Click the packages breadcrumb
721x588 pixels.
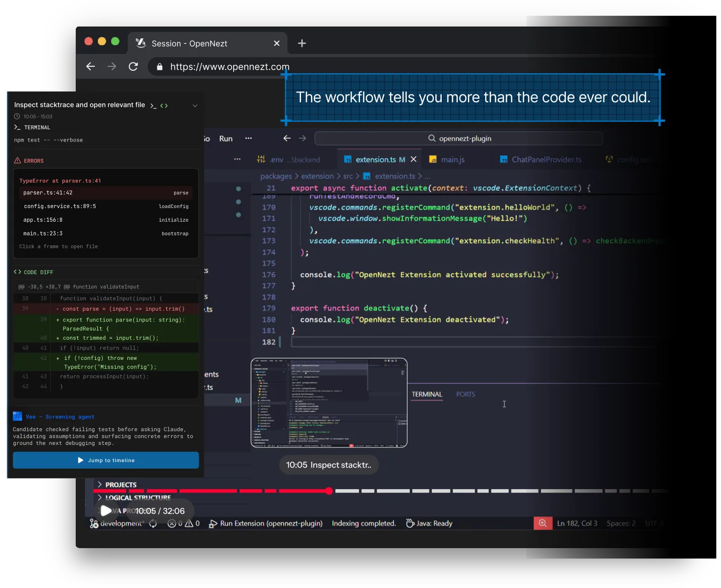[276, 176]
